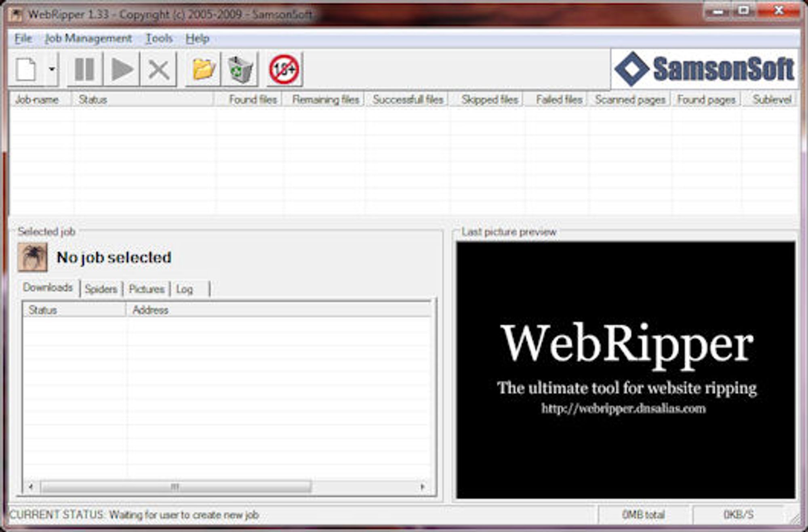
Task: Click the New job page icon
Action: 26,69
